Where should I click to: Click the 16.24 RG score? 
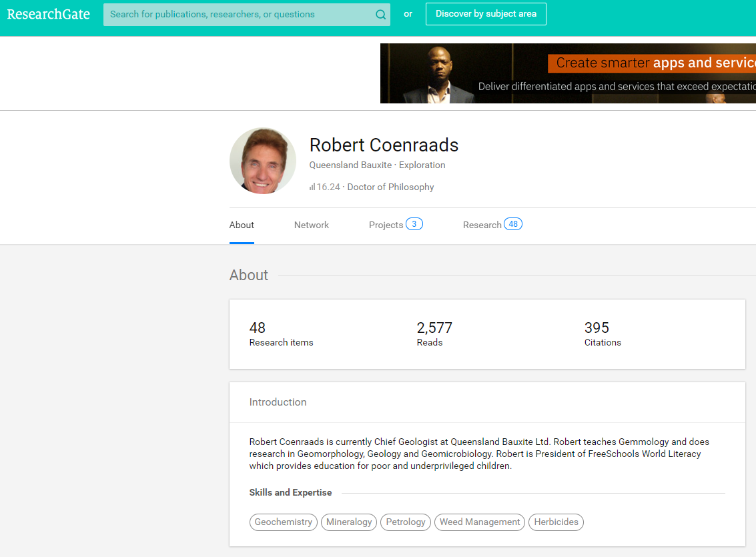[x=328, y=187]
